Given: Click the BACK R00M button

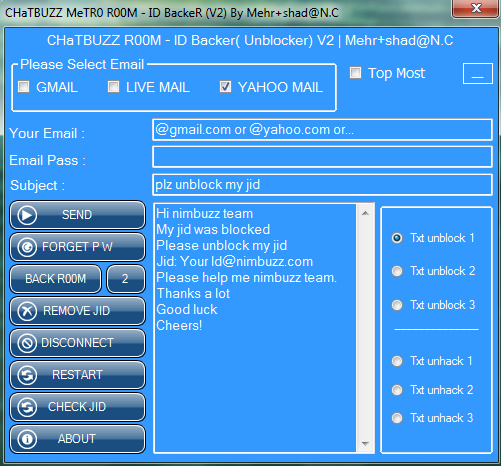Looking at the screenshot, I should pos(56,279).
